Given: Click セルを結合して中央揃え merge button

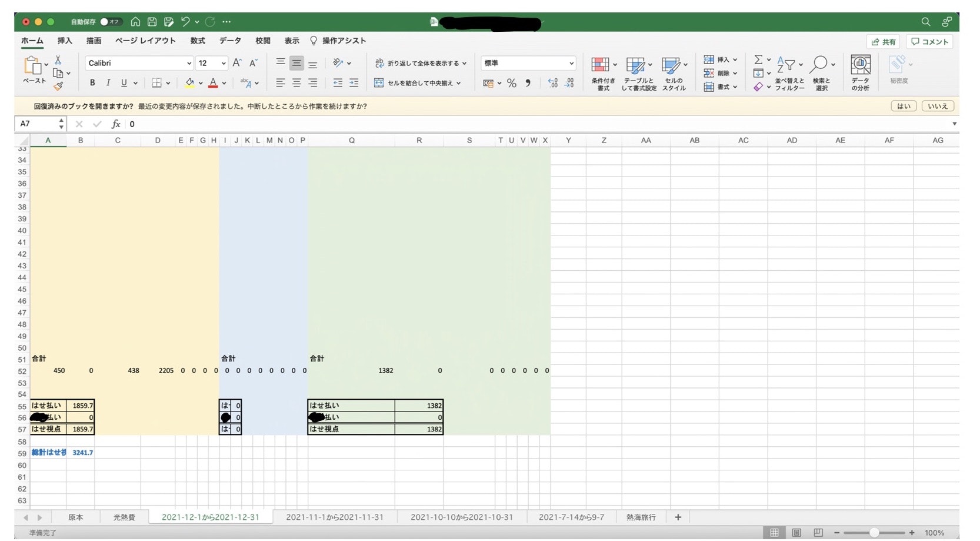Looking at the screenshot, I should [418, 83].
